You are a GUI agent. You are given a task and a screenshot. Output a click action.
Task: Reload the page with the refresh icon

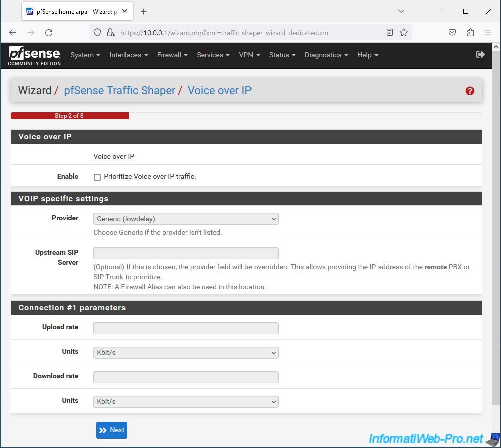coord(49,32)
